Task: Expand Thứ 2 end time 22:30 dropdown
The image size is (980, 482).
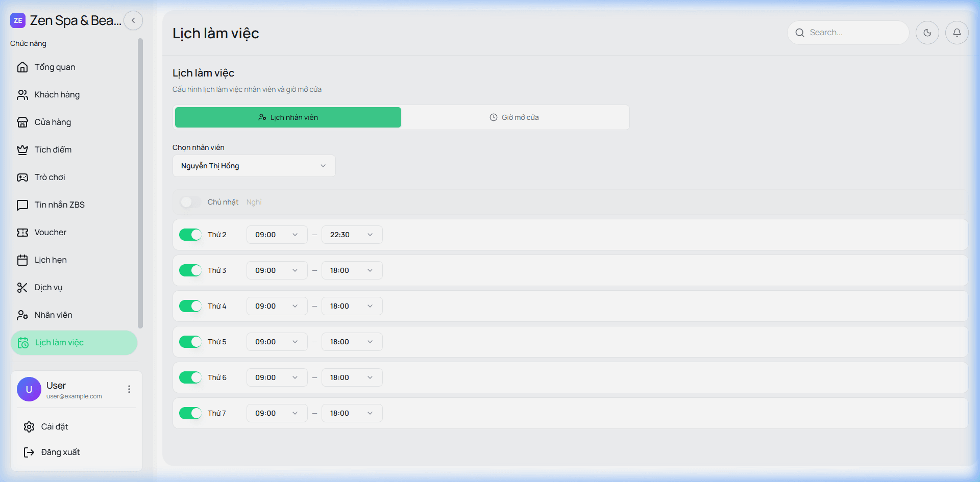Action: tap(352, 235)
